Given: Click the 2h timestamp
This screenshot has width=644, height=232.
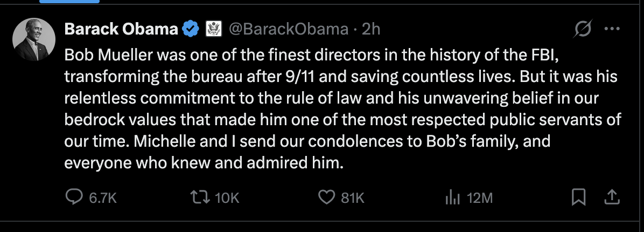Looking at the screenshot, I should point(371,29).
